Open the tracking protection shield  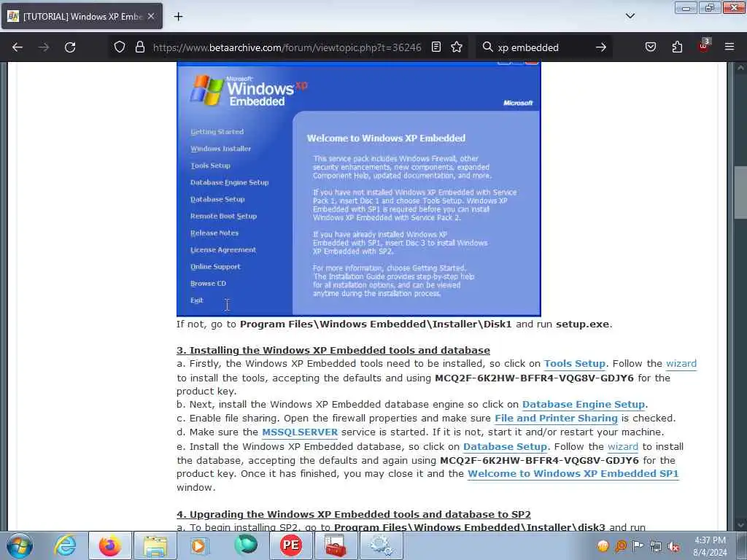(x=120, y=47)
